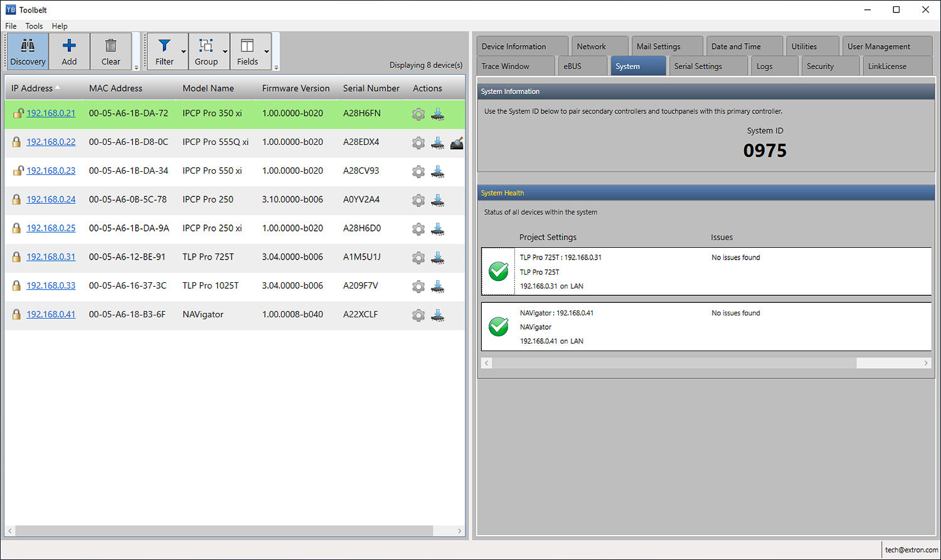The width and height of the screenshot is (941, 560).
Task: Open the eBUS tab
Action: pos(583,66)
